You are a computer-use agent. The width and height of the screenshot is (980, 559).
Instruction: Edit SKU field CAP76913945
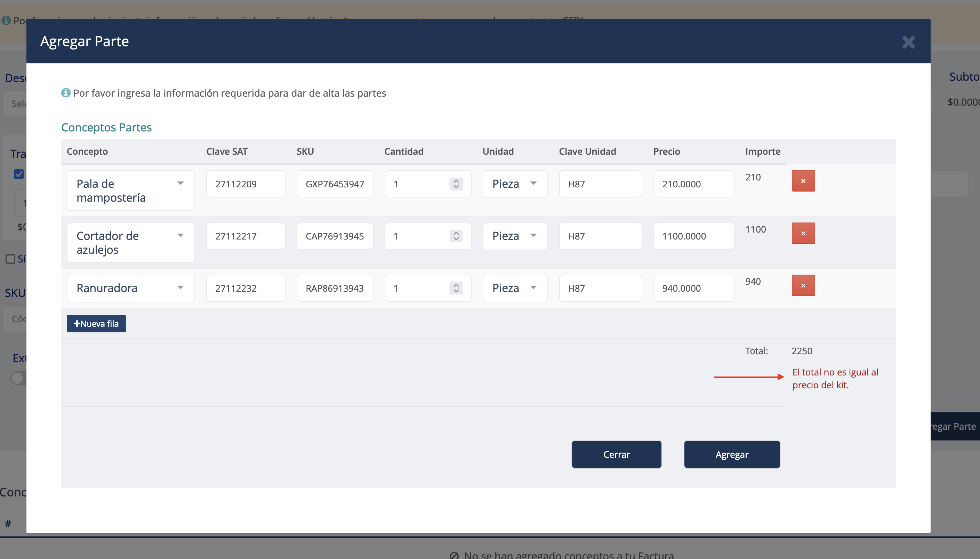click(335, 236)
